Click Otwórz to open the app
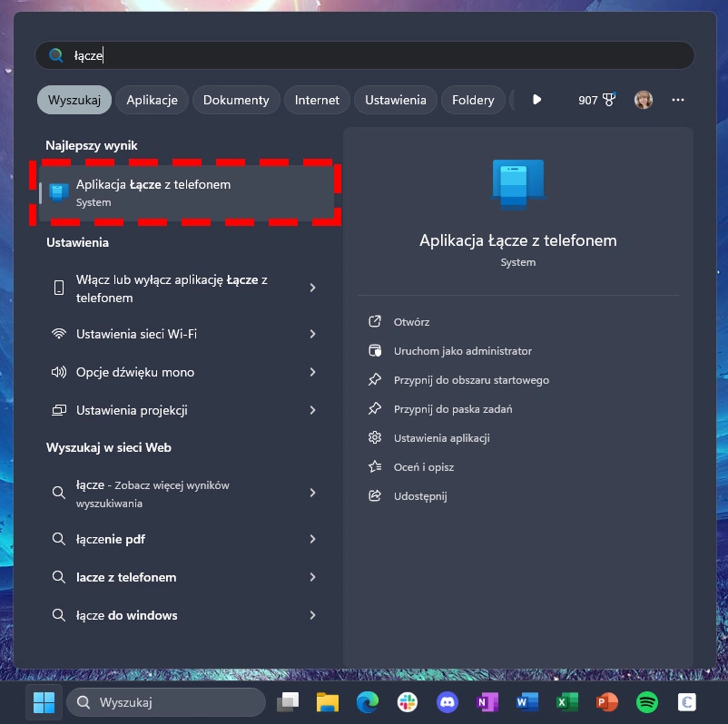Screen dimensions: 728x724 (411, 321)
